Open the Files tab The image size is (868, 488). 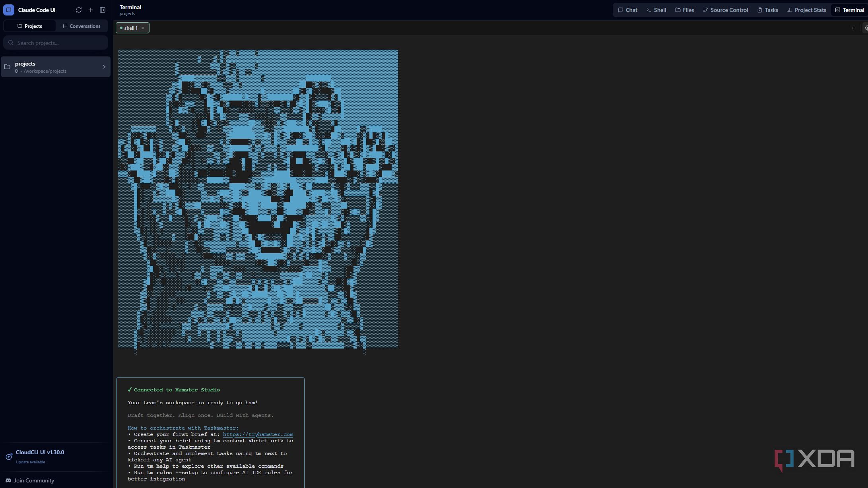tap(685, 10)
